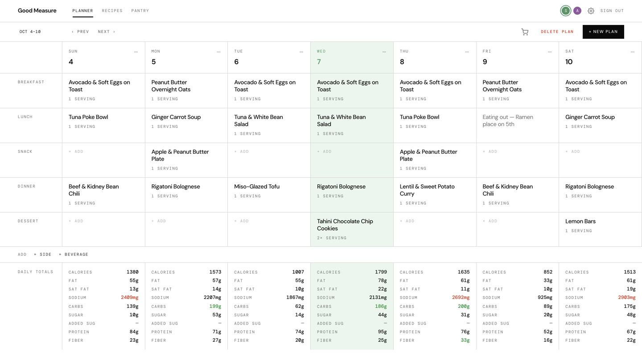Screen dimensions: 642x364
Task: Select the Planner tab
Action: (82, 11)
